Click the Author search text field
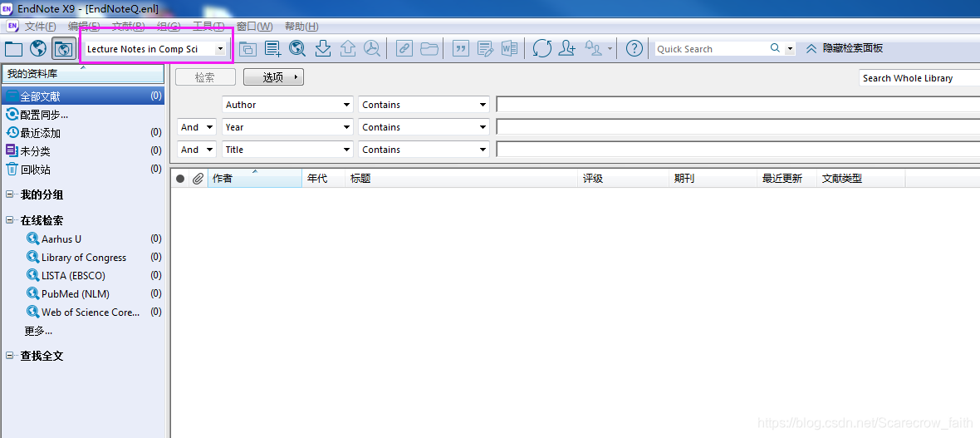The width and height of the screenshot is (980, 438). (x=737, y=105)
